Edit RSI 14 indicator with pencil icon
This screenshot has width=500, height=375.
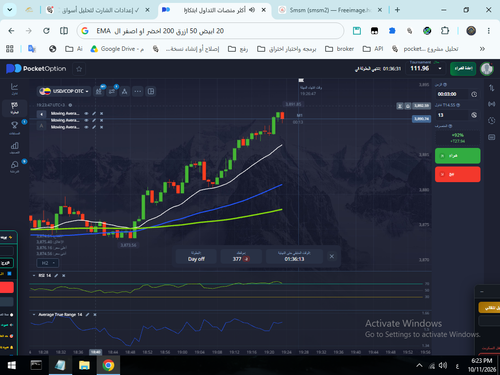click(56, 276)
